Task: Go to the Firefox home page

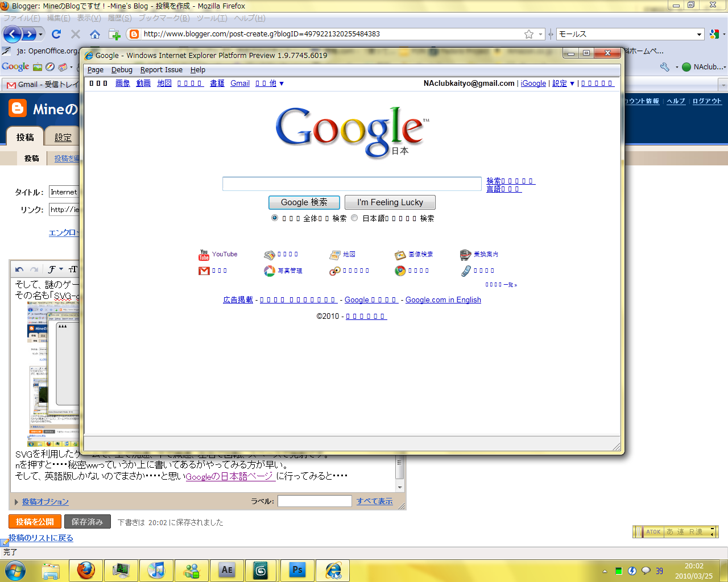Action: click(x=95, y=34)
